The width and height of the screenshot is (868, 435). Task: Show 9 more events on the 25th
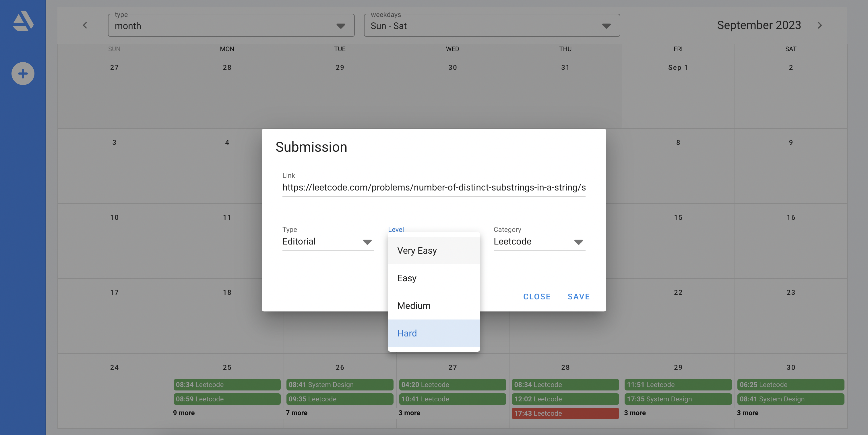(184, 413)
